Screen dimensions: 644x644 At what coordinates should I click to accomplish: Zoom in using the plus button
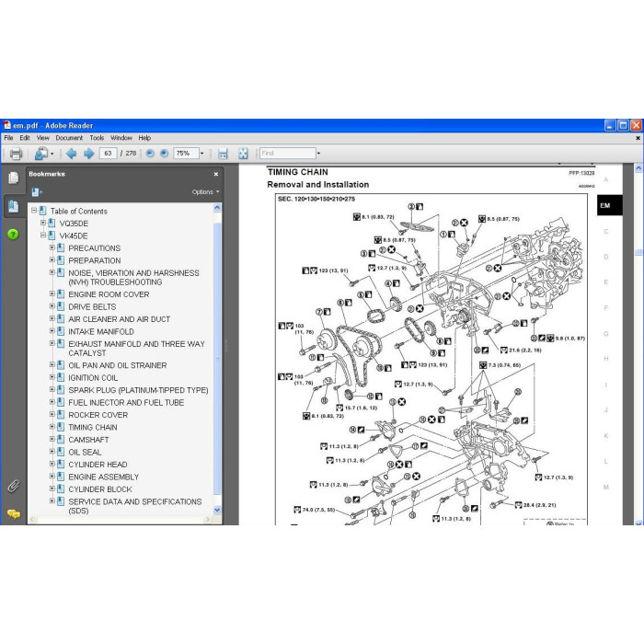[x=165, y=154]
